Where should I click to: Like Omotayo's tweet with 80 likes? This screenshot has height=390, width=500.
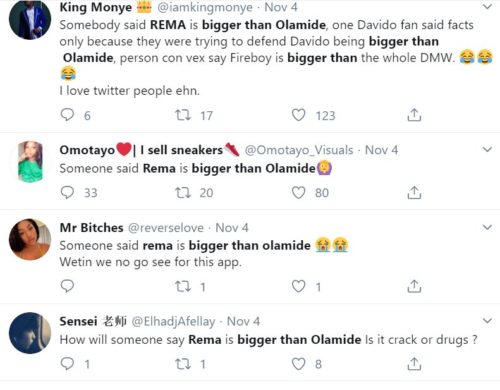(x=298, y=192)
